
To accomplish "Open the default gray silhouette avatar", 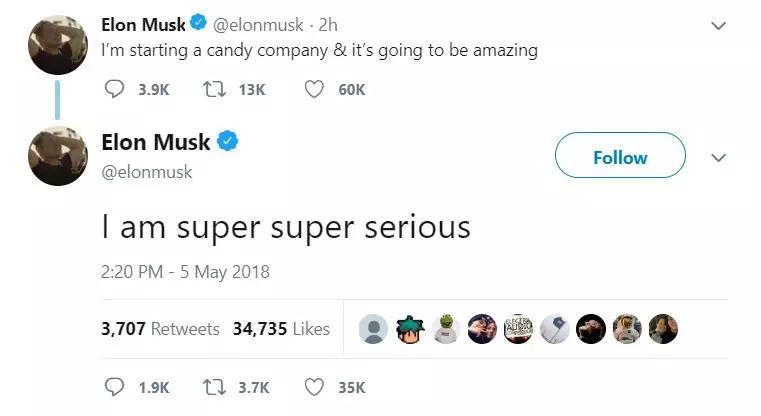I will (373, 329).
